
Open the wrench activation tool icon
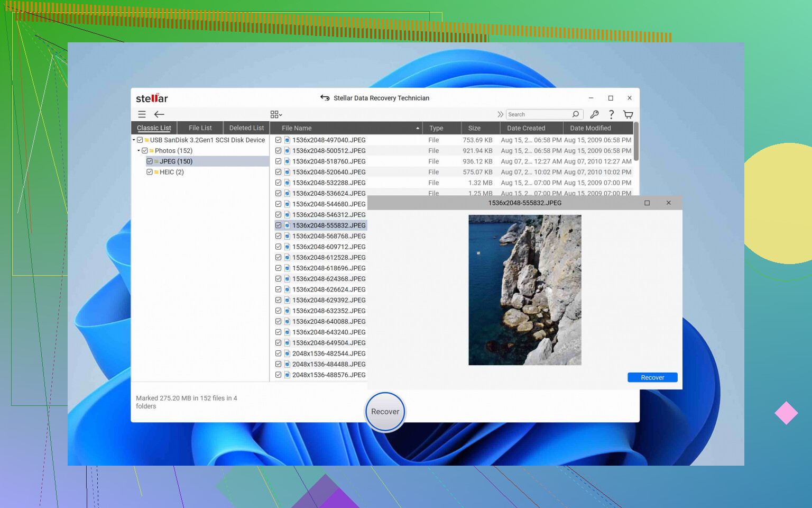594,114
